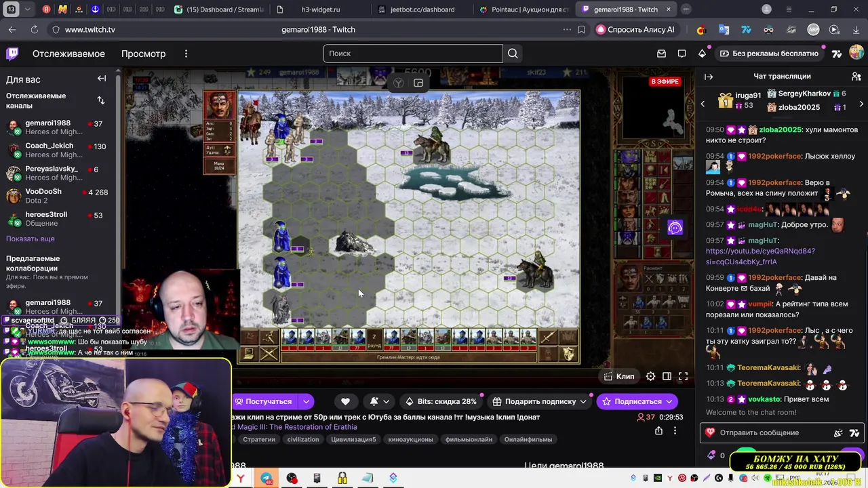
Task: Open the emote picker in chat input
Action: tap(838, 432)
